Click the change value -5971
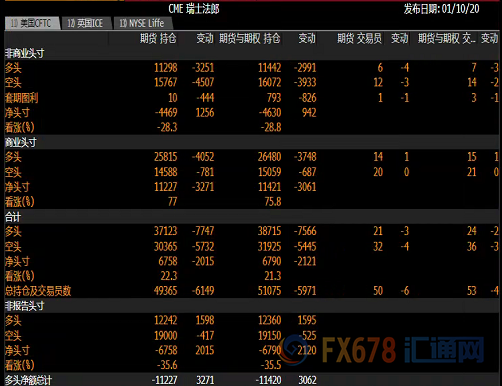The image size is (502, 386). click(305, 291)
